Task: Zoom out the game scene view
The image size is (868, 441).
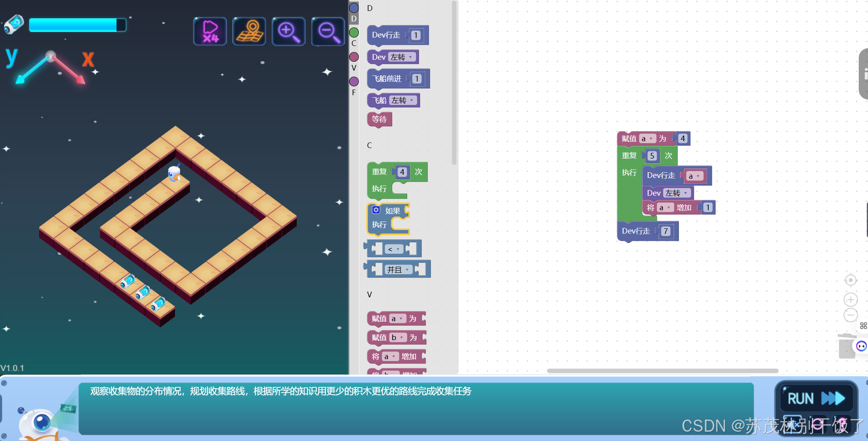Action: point(328,31)
